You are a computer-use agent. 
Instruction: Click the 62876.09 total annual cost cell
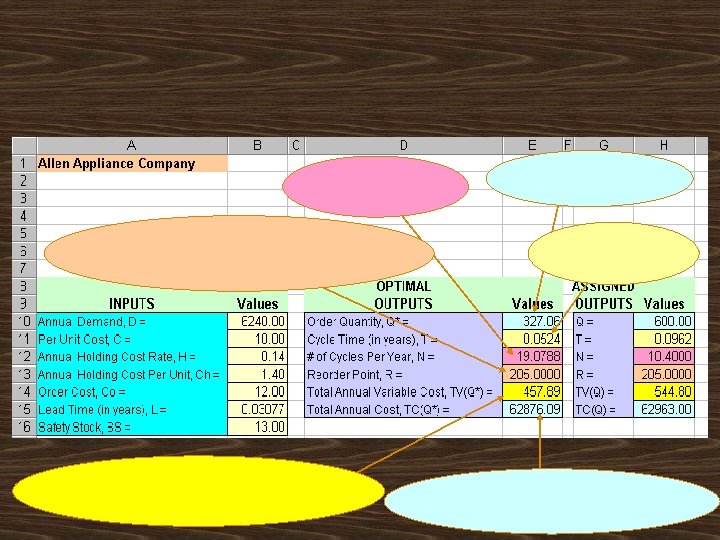click(532, 409)
